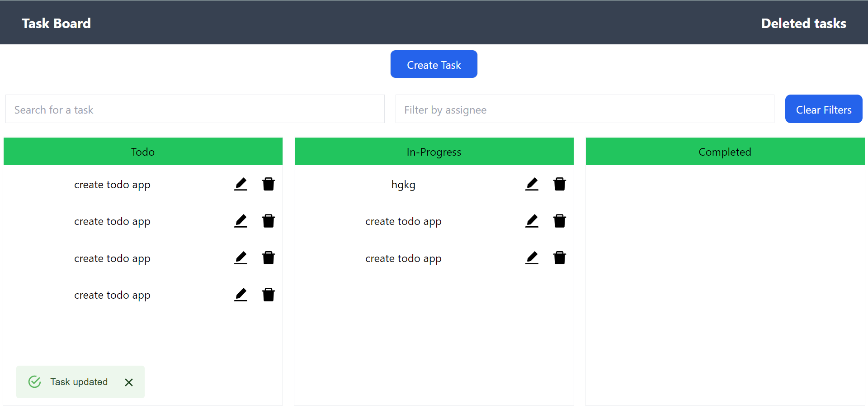
Task: Dismiss the 'Task updated' notification
Action: click(128, 382)
